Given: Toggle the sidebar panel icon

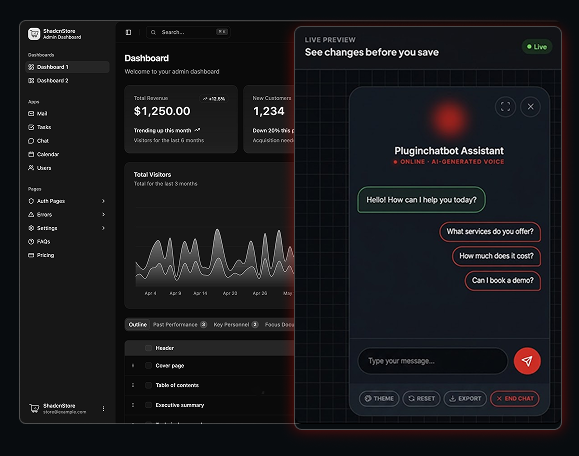Looking at the screenshot, I should 129,32.
